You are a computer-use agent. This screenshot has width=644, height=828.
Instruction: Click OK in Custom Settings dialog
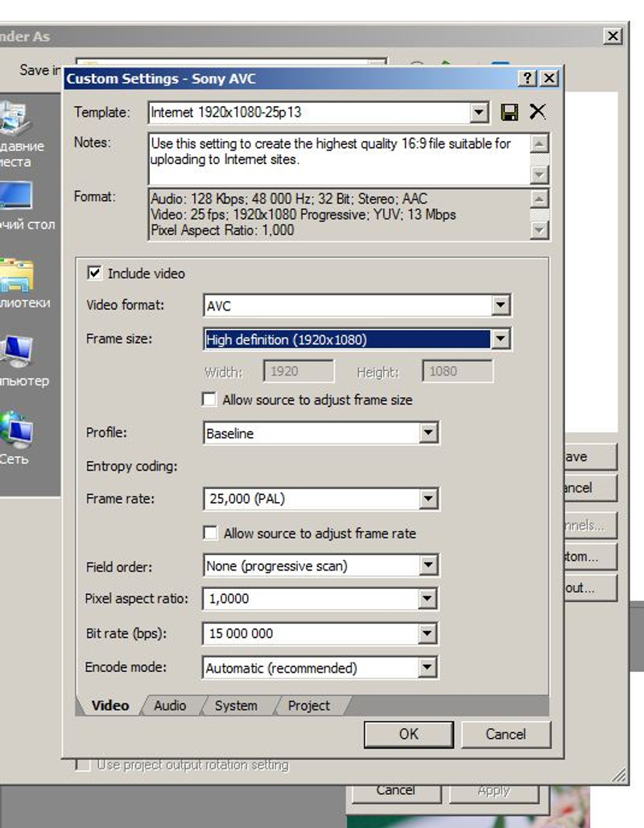click(x=408, y=734)
